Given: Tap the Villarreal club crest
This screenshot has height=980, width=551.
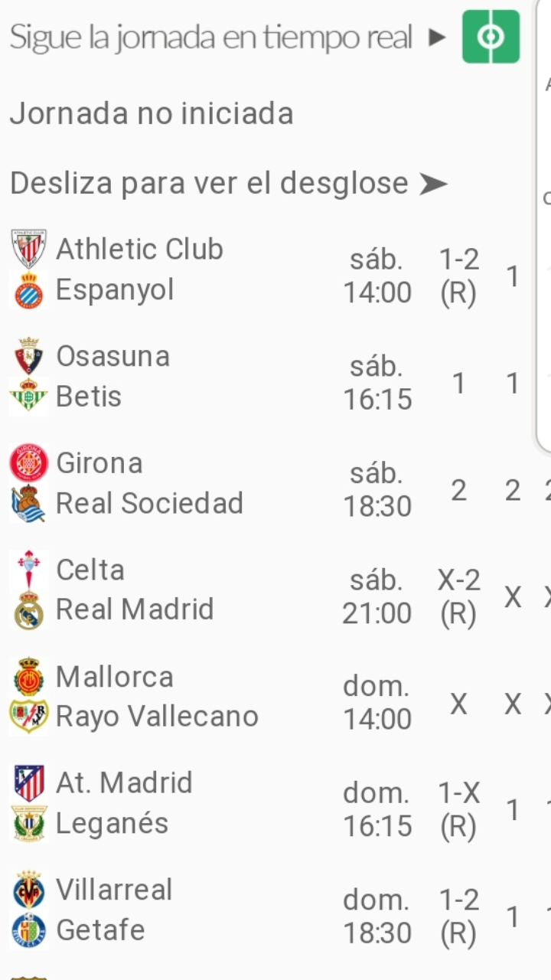Looking at the screenshot, I should pos(29,890).
